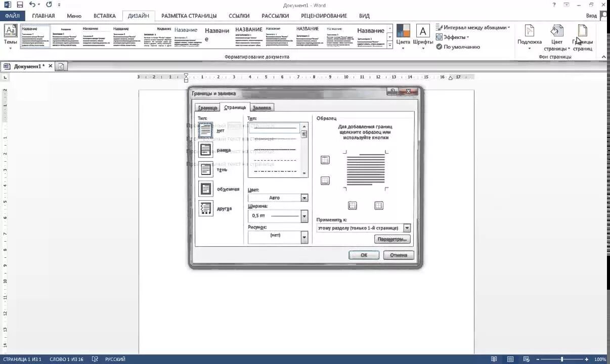Select the solid line style in list
The width and height of the screenshot is (610, 364).
275,129
